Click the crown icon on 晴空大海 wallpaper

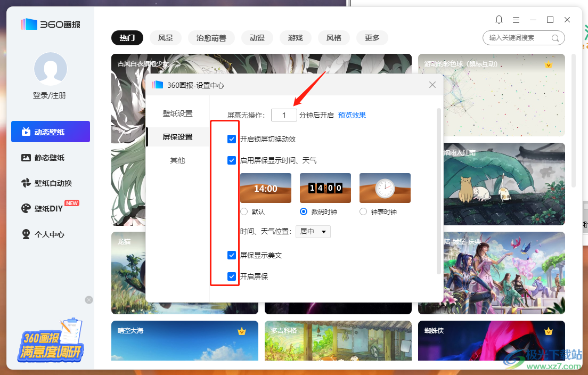(x=241, y=331)
